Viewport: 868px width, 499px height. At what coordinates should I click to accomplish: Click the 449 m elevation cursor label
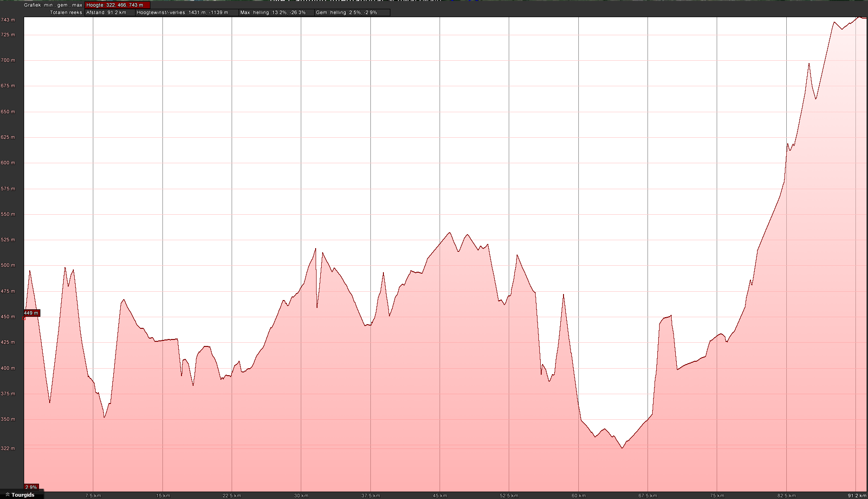(32, 313)
